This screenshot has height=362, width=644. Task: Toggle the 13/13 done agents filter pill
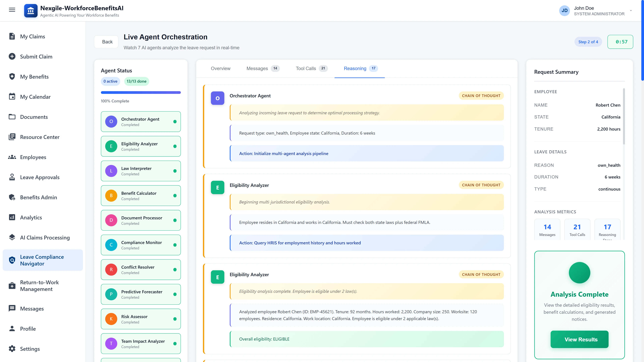coord(137,81)
